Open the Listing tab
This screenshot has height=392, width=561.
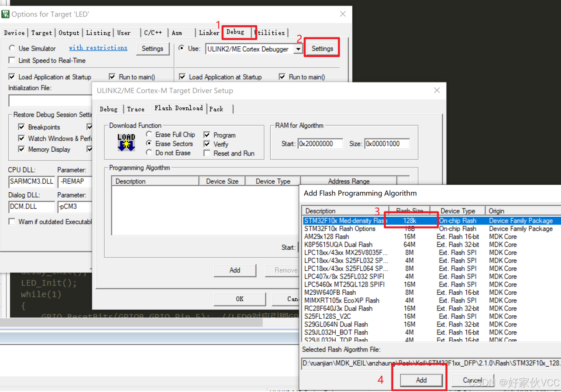pyautogui.click(x=98, y=33)
